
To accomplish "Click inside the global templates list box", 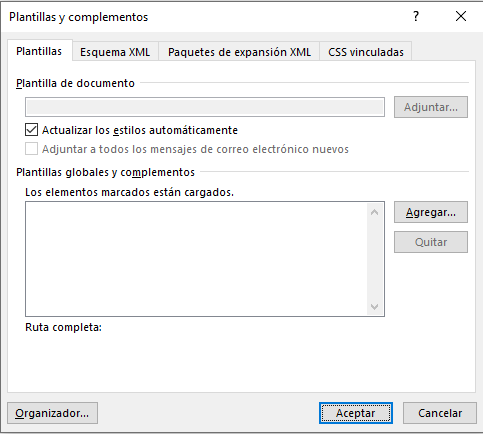I will pos(196,259).
